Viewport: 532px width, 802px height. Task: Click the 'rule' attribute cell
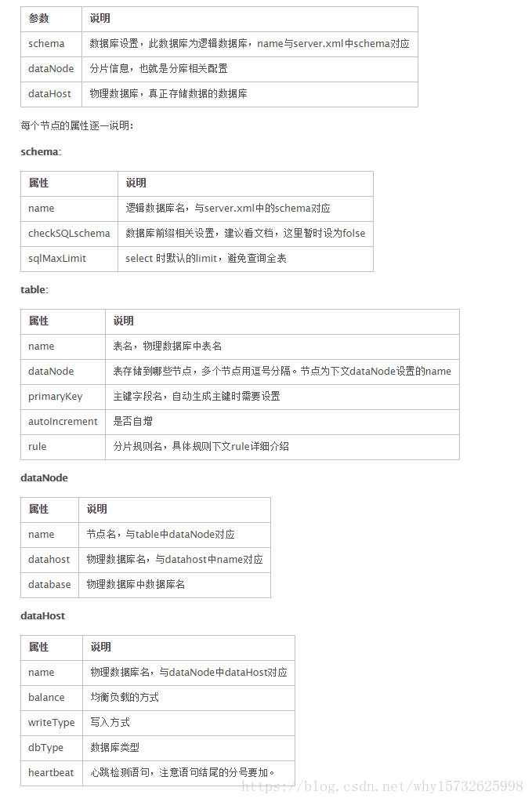click(x=63, y=447)
